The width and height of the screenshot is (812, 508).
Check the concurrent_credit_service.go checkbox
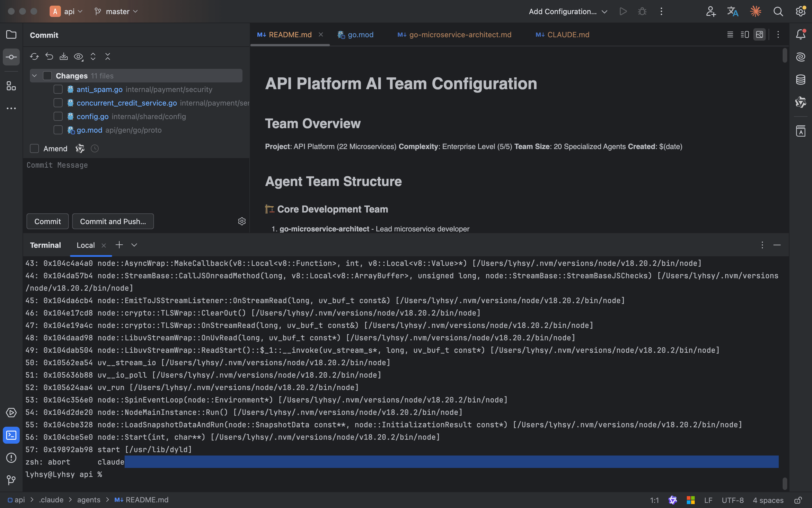[58, 103]
